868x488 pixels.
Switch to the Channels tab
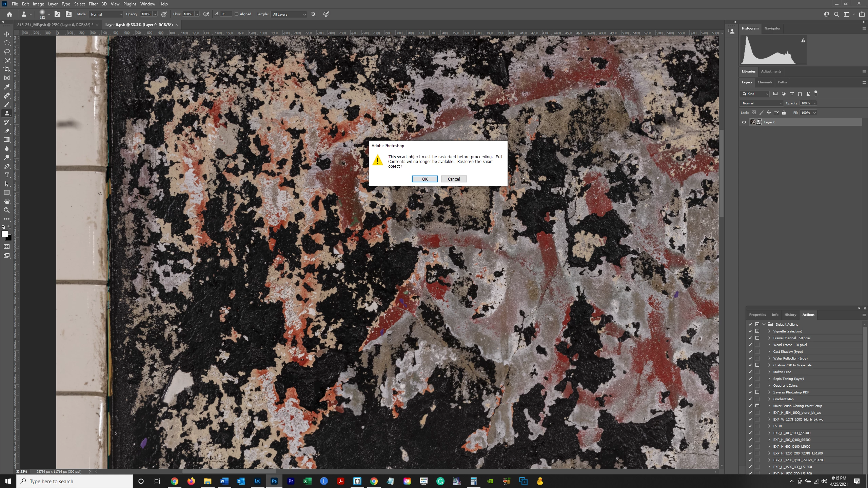pos(765,82)
